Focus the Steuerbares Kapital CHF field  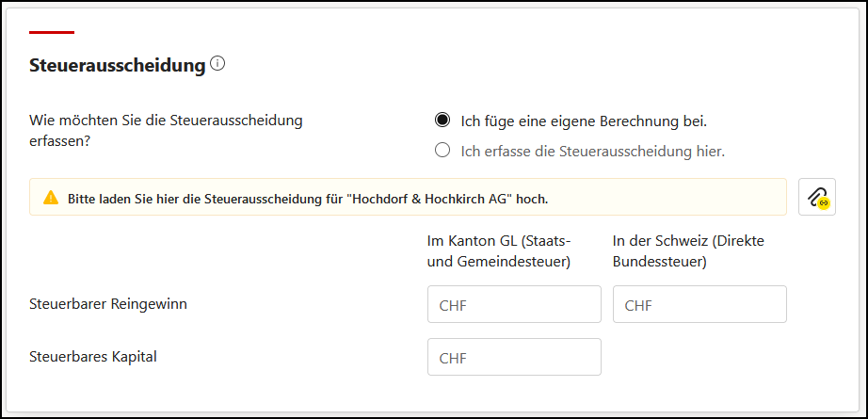click(514, 357)
